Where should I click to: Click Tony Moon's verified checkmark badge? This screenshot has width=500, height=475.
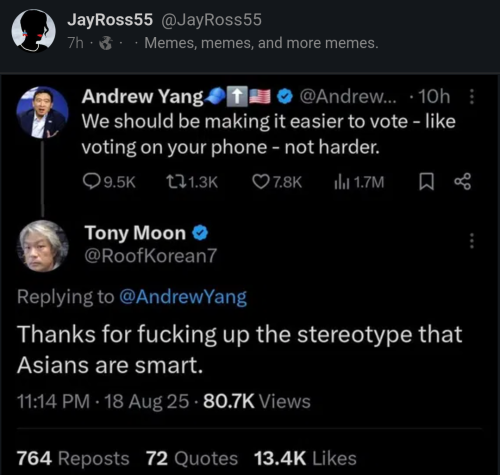click(200, 233)
